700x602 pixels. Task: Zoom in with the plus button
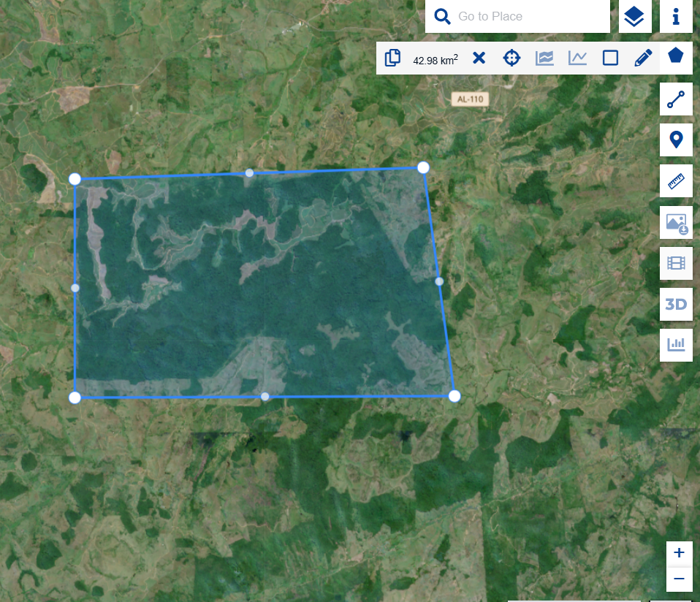679,553
